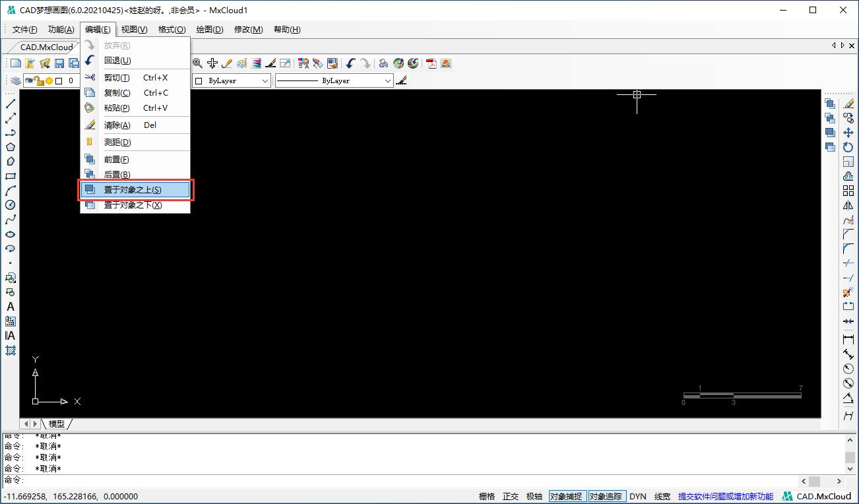Select the Polyline tool
859x504 pixels.
(x=11, y=133)
